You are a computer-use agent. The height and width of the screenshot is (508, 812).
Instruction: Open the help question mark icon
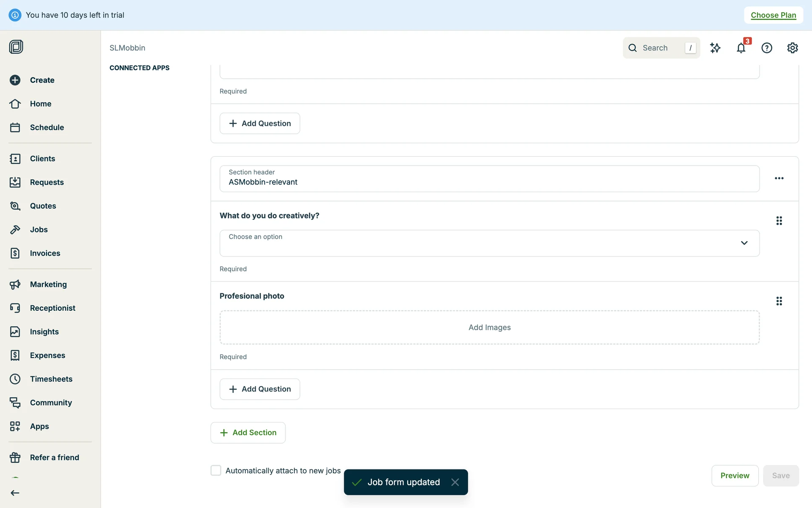click(x=767, y=48)
